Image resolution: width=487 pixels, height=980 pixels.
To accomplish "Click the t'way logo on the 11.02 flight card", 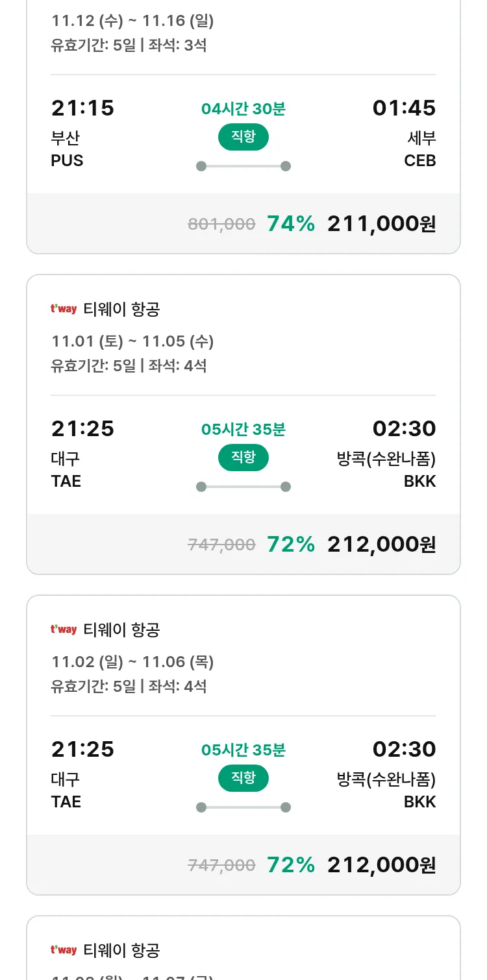I will (64, 630).
